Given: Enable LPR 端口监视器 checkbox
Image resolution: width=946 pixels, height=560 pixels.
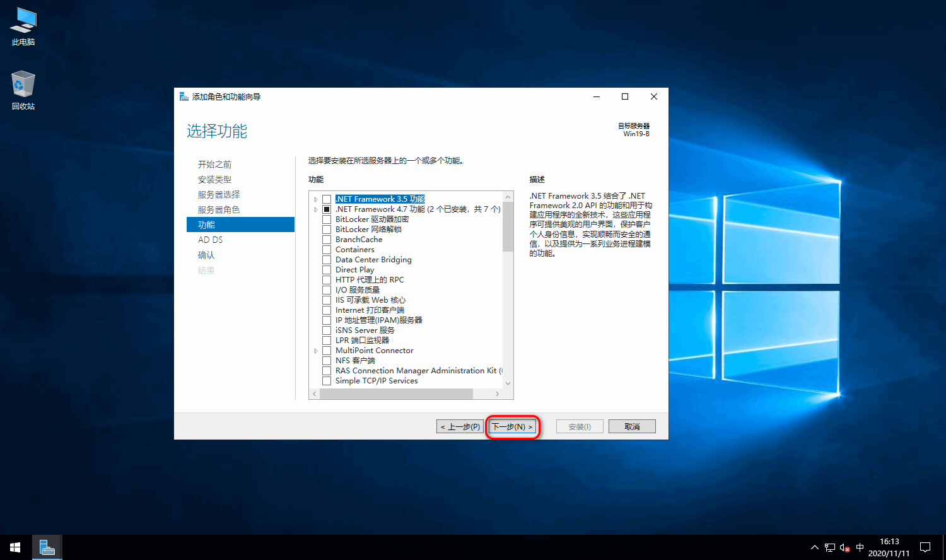Looking at the screenshot, I should click(327, 341).
